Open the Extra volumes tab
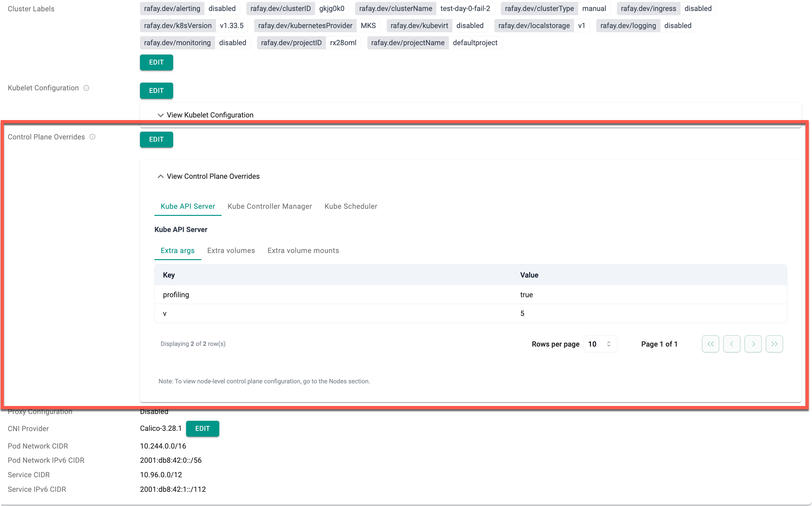The width and height of the screenshot is (812, 506). [x=231, y=250]
